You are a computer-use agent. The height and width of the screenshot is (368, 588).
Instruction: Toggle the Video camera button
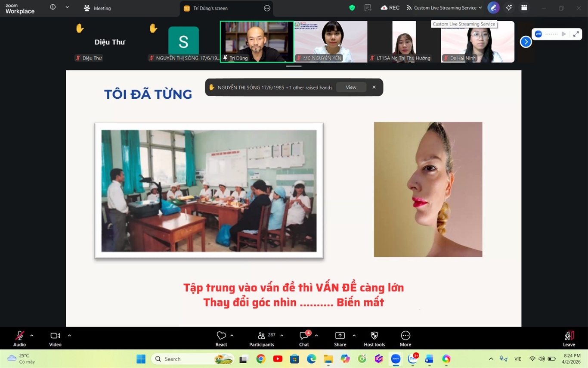pos(55,336)
